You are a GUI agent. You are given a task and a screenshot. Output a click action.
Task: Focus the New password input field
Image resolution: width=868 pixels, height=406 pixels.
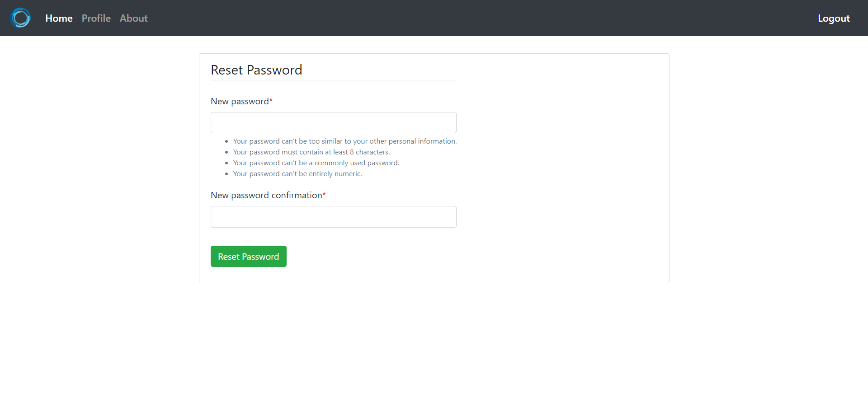(x=334, y=122)
